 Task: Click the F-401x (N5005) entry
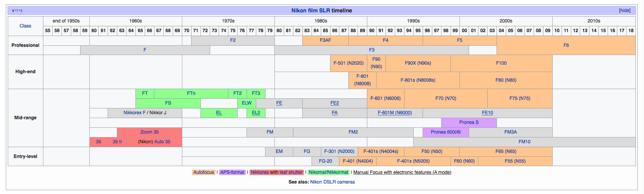[x=413, y=161]
